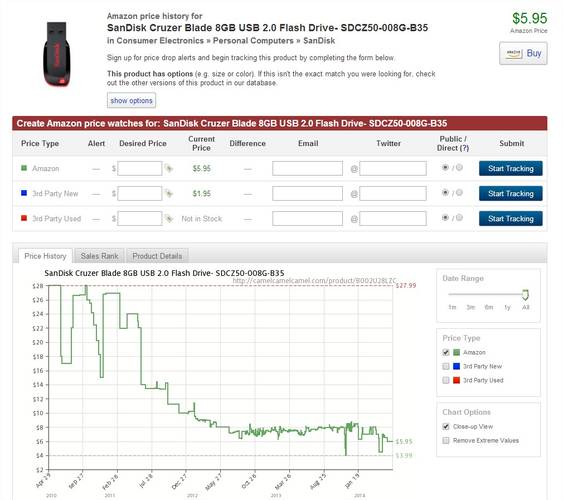Screen dimensions: 563x500
Task: Click the $5.95 Amazon Price at top right
Action: click(x=530, y=18)
